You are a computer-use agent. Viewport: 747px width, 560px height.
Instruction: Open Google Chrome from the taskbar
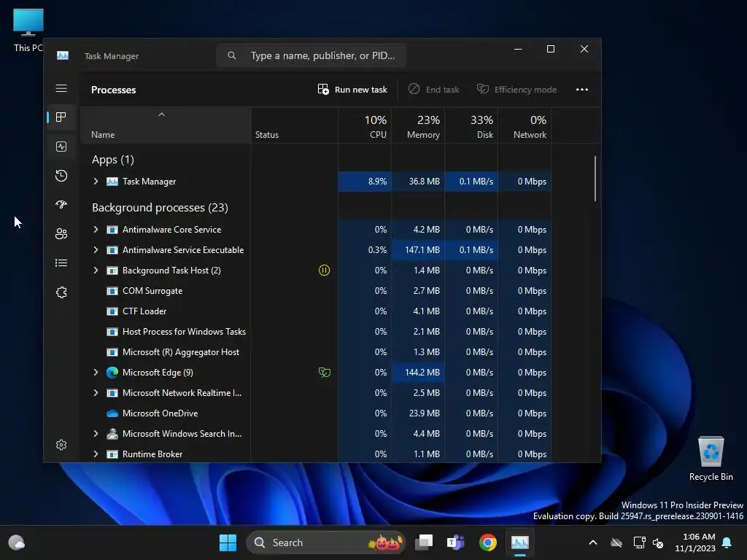[x=488, y=542]
